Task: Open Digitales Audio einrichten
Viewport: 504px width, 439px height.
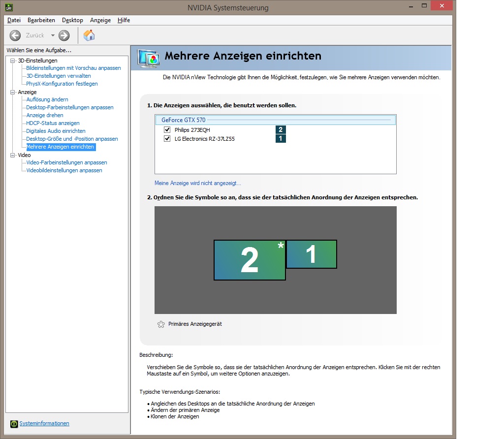Action: click(56, 131)
